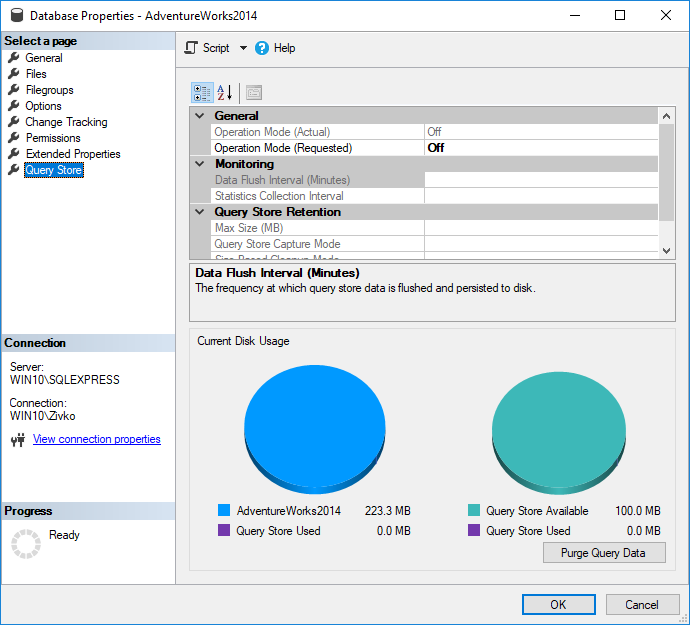Click the Alphabetical sort icon

click(x=225, y=93)
